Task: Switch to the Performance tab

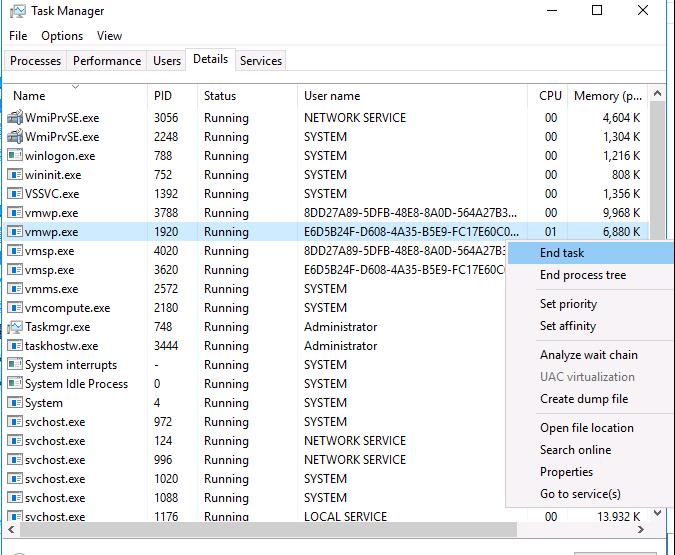Action: pyautogui.click(x=107, y=61)
